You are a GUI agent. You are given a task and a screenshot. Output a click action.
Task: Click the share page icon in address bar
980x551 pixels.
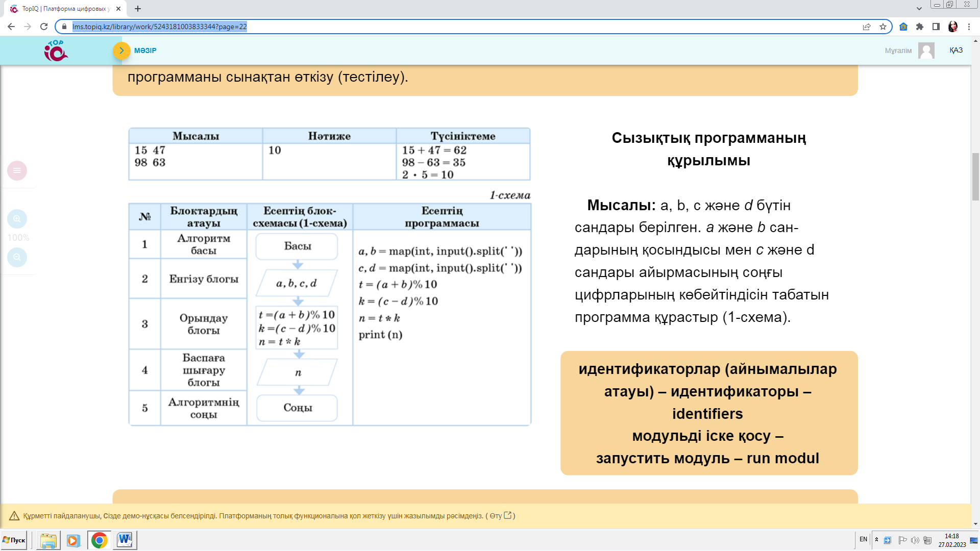pyautogui.click(x=867, y=27)
